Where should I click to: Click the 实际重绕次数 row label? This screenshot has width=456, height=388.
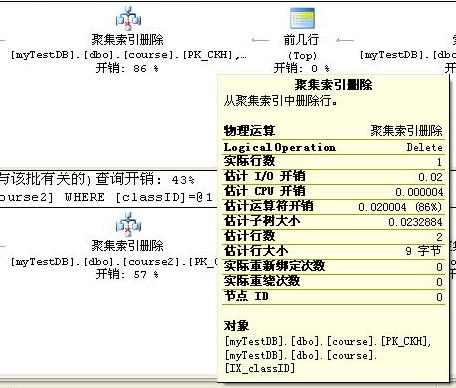(262, 281)
